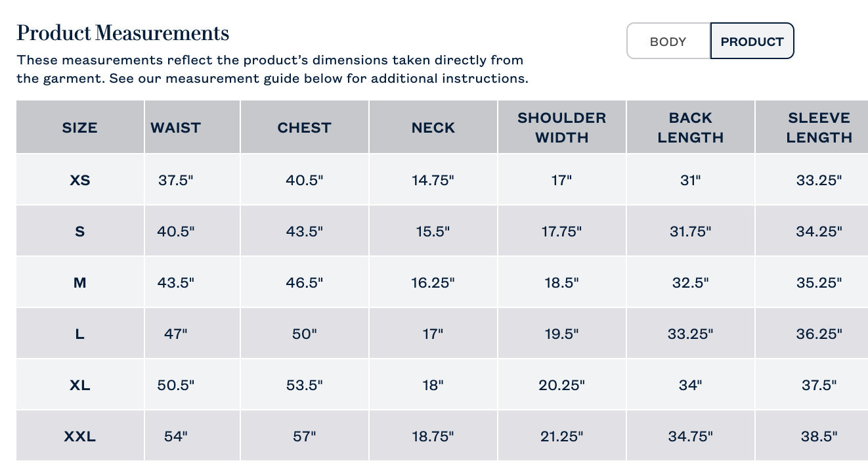Select the PRODUCT measurements toggle
The height and width of the screenshot is (465, 868).
coord(752,41)
